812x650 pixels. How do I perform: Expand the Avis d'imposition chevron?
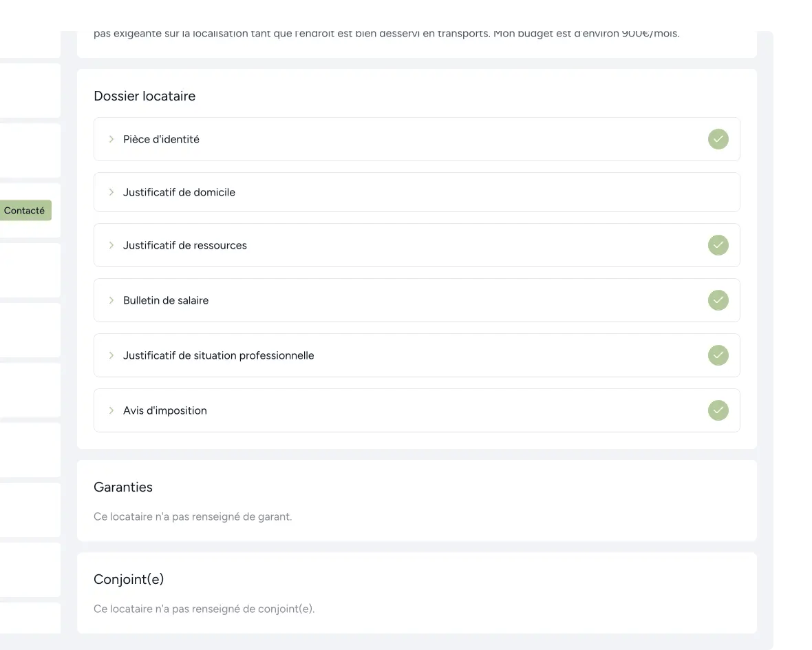tap(111, 410)
